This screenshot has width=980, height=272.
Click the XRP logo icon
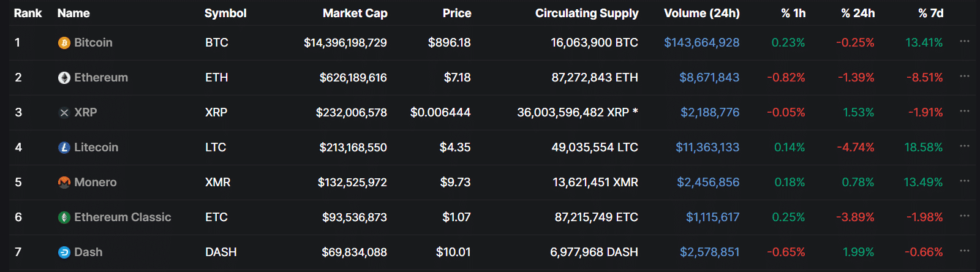pyautogui.click(x=64, y=113)
